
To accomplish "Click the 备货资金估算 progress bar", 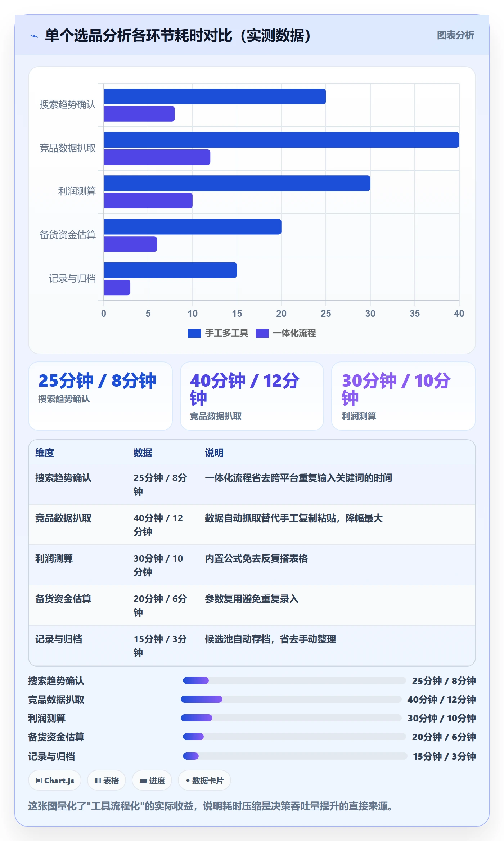I will pos(294,737).
